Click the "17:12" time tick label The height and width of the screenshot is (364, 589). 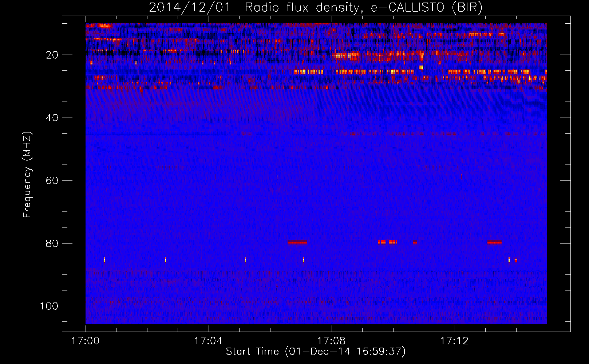coord(454,341)
